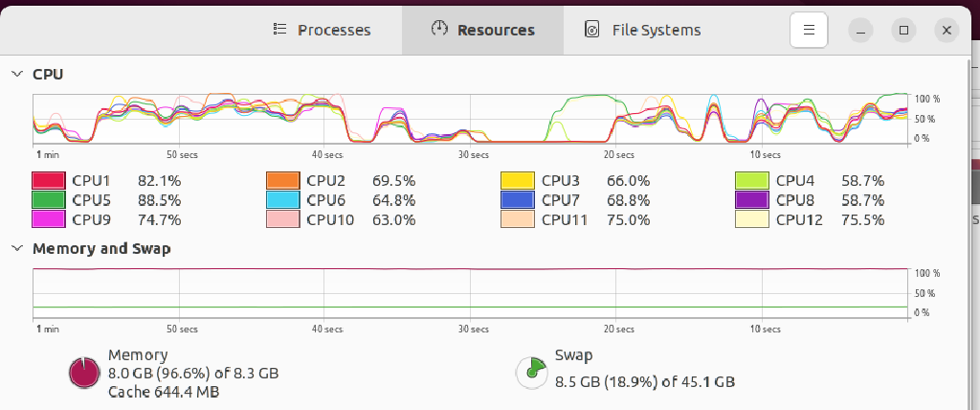Click the Memory pie chart icon
This screenshot has width=980, height=410.
[83, 373]
